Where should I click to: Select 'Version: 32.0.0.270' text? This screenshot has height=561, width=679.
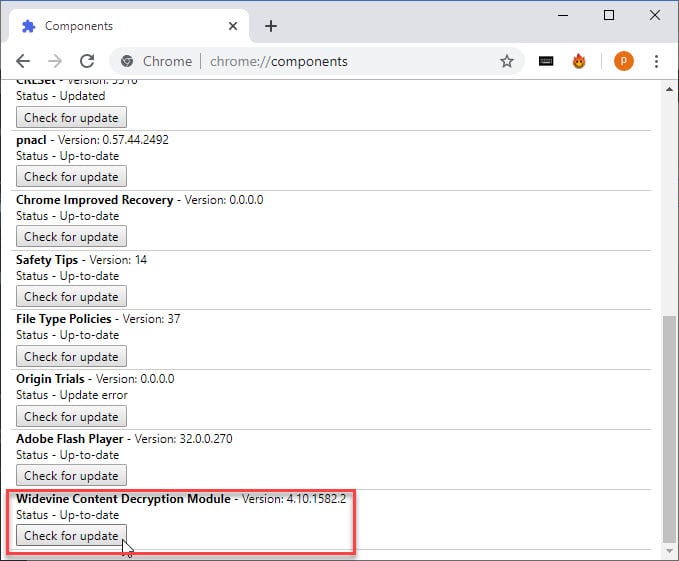click(x=184, y=438)
